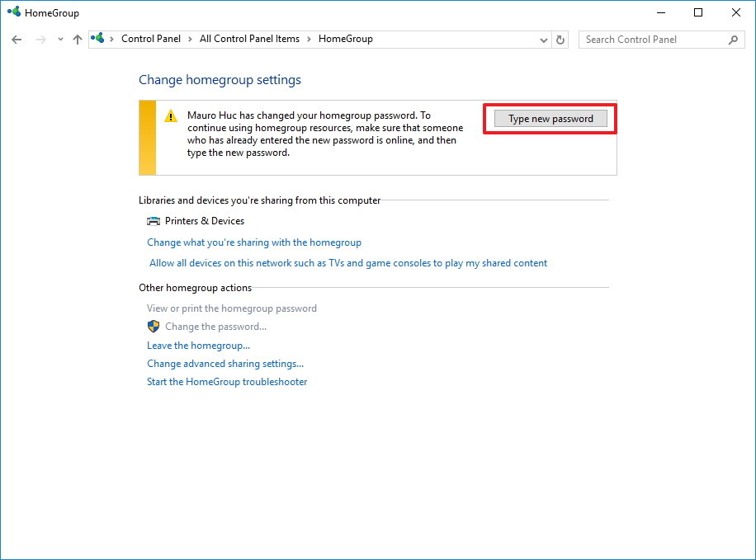The width and height of the screenshot is (756, 560).
Task: Open All Control Panel Items breadcrumb
Action: tap(248, 38)
